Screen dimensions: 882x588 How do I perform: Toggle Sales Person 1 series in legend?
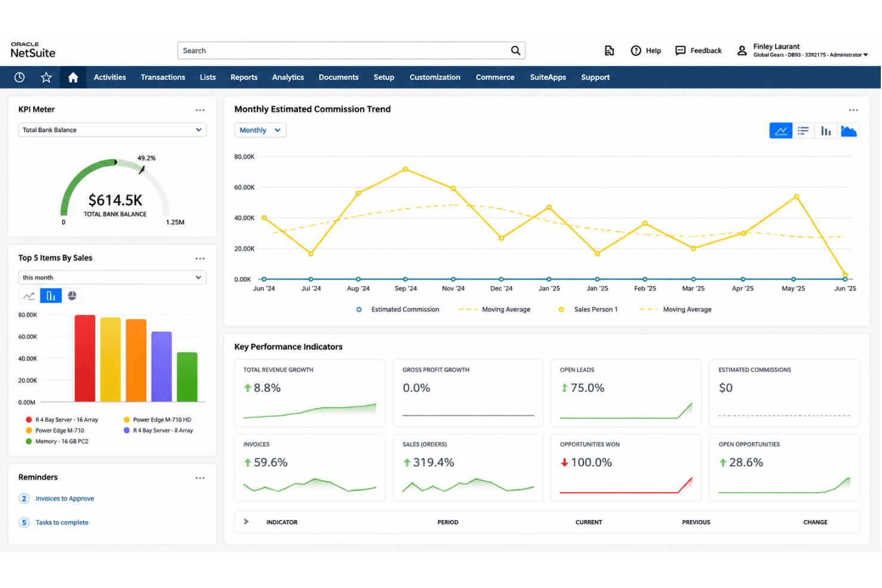tap(588, 310)
